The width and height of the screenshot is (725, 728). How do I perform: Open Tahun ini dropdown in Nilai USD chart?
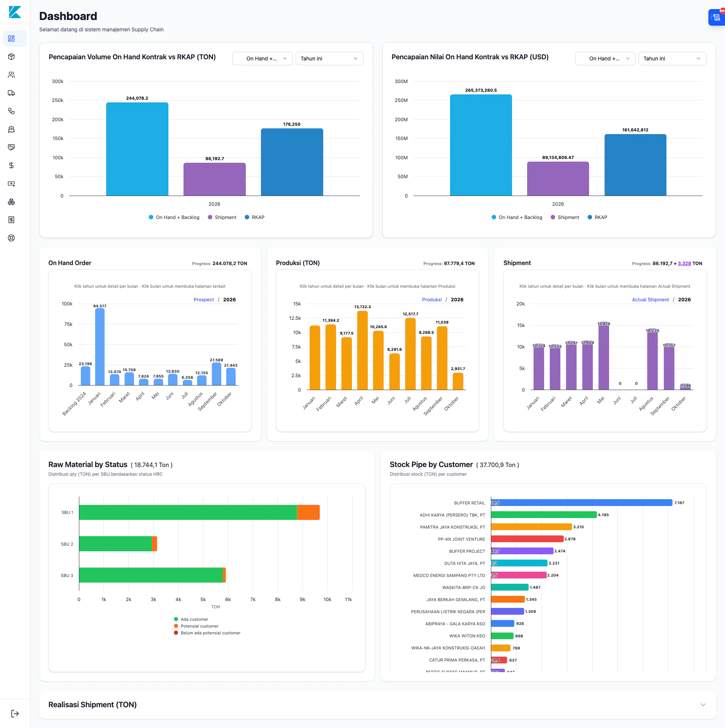tap(672, 59)
